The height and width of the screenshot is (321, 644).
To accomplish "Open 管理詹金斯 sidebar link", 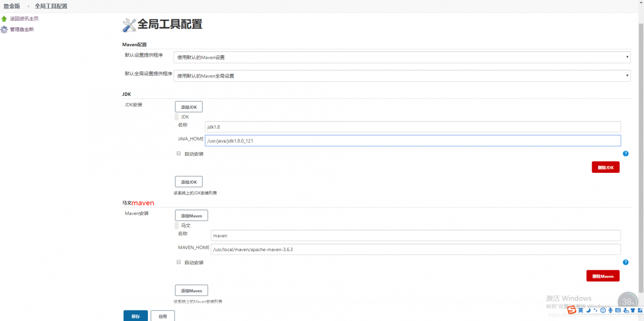I will coord(22,30).
